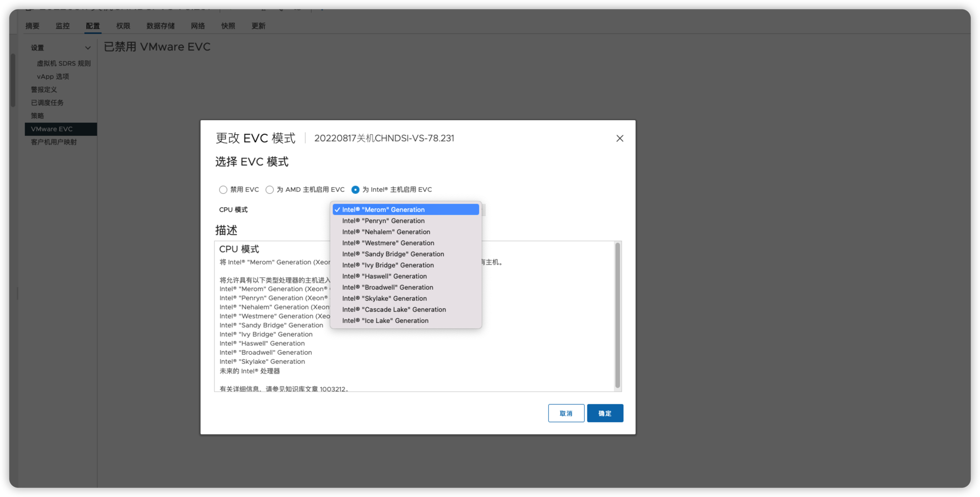Screen dimensions: 980x497
Task: Choose Intel "Ice Lake" Generation option
Action: 405,320
